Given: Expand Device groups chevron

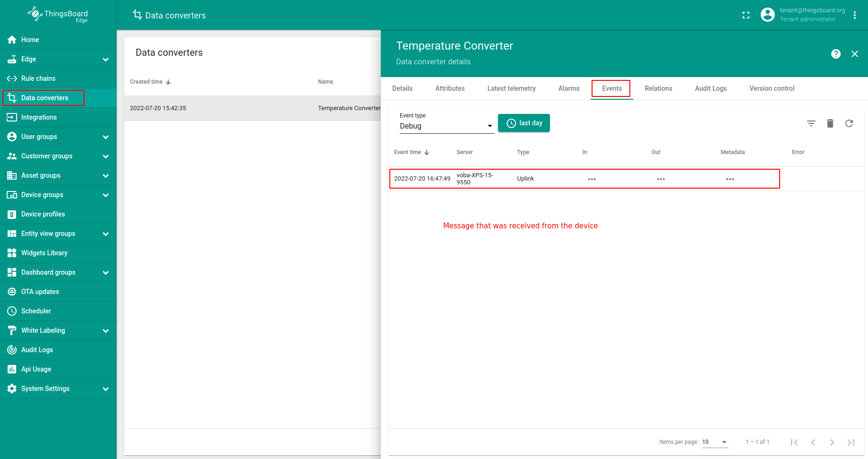Looking at the screenshot, I should [x=106, y=195].
